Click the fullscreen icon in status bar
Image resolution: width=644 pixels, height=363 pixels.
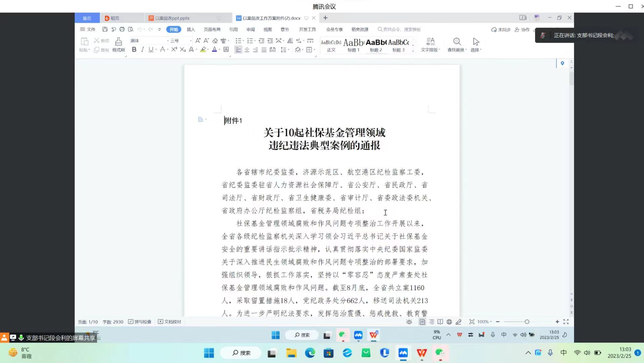(566, 322)
